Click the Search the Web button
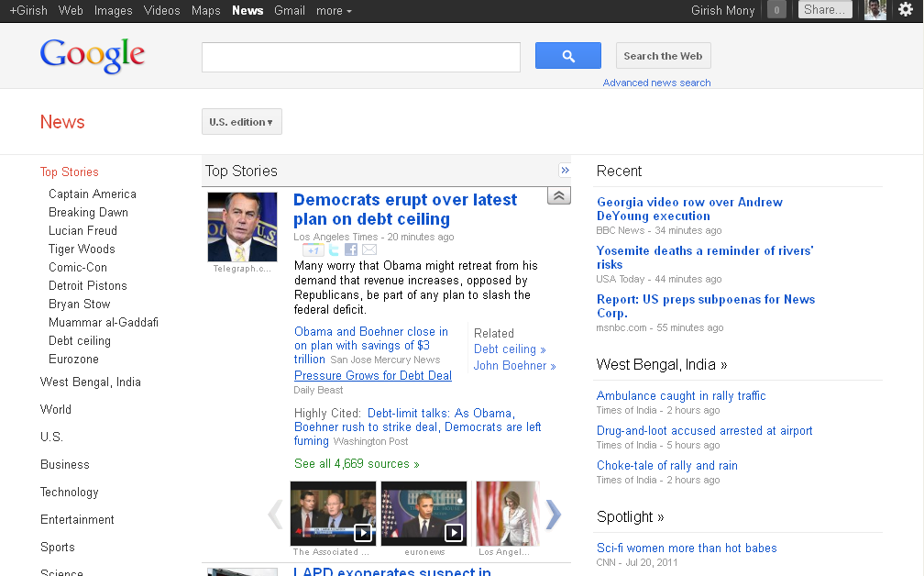This screenshot has height=576, width=924. pos(663,56)
